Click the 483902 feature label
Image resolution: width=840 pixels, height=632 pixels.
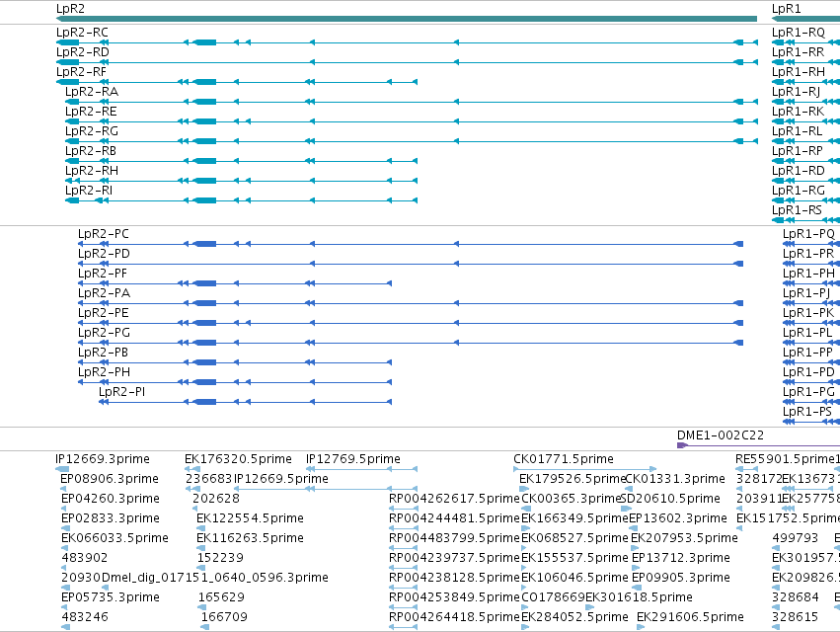pos(85,558)
